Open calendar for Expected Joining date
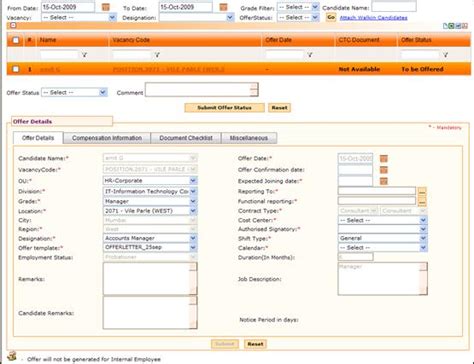Screen dimensions: 474x364 coord(384,181)
